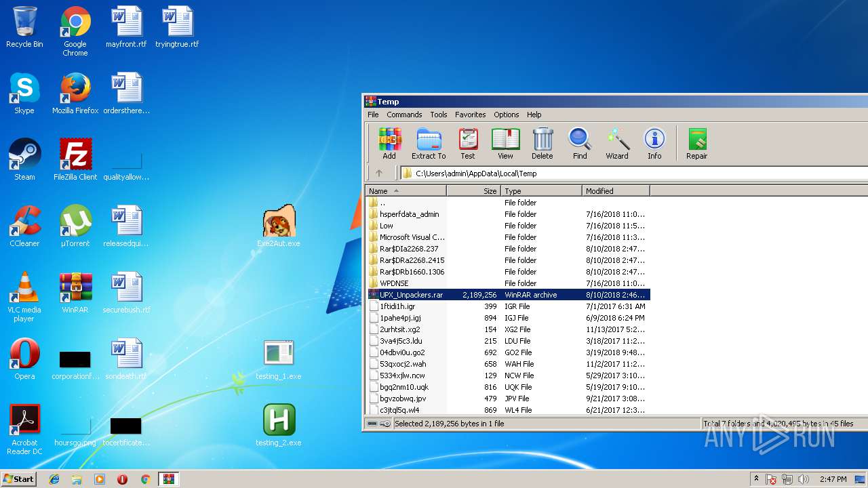
Task: Open the Tools menu
Action: [x=439, y=115]
